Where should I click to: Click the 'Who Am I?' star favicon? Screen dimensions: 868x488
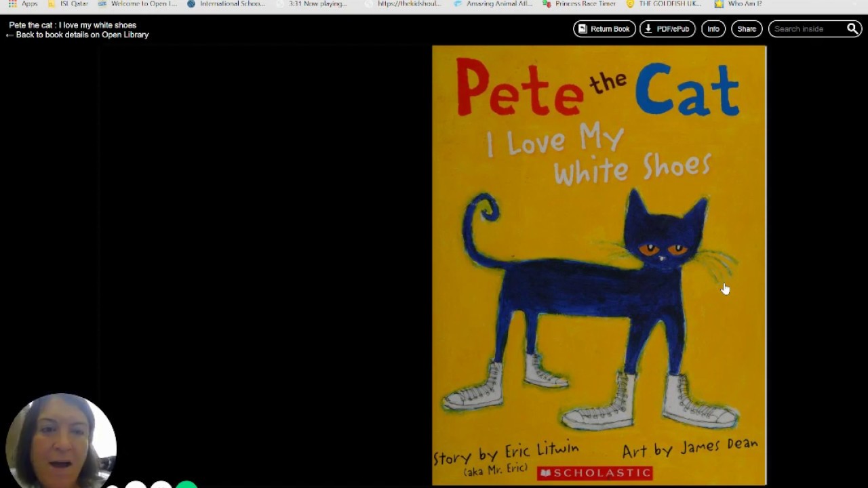tap(719, 3)
